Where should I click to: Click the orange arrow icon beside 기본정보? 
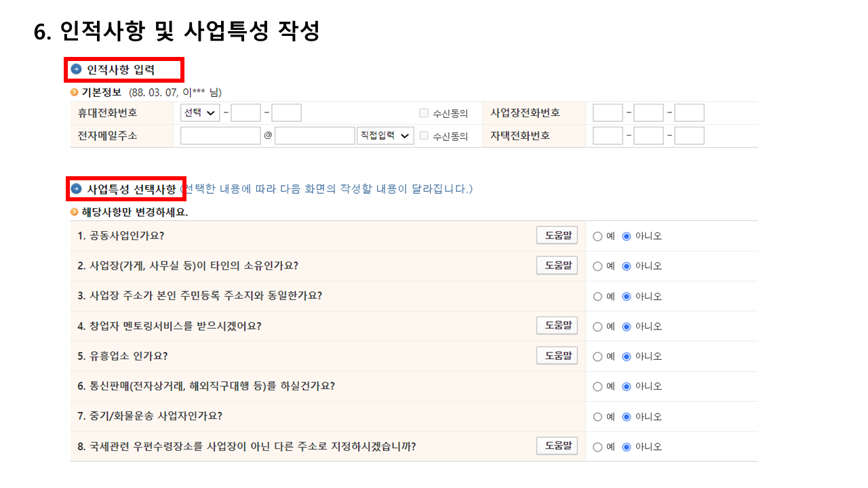[x=74, y=92]
